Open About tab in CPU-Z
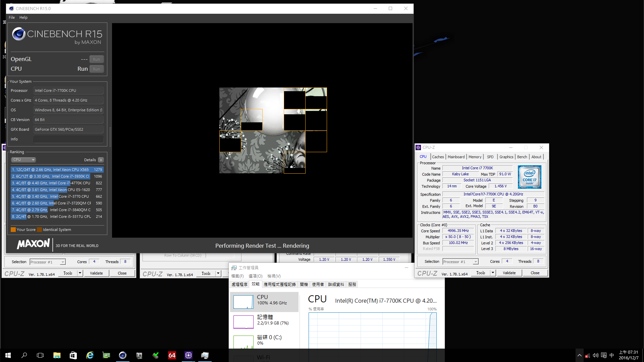This screenshot has height=362, width=644. pyautogui.click(x=536, y=157)
